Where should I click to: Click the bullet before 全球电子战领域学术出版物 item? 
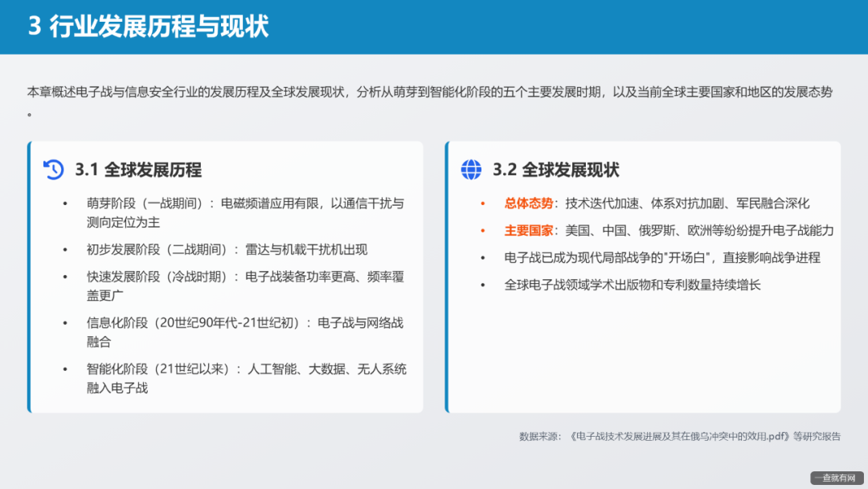pyautogui.click(x=484, y=285)
